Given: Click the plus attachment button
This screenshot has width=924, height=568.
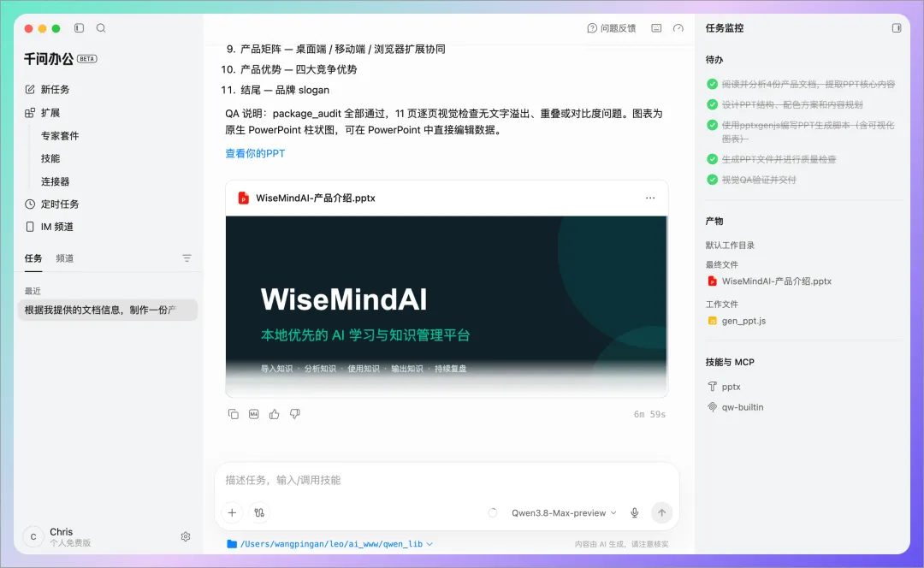Looking at the screenshot, I should [232, 512].
